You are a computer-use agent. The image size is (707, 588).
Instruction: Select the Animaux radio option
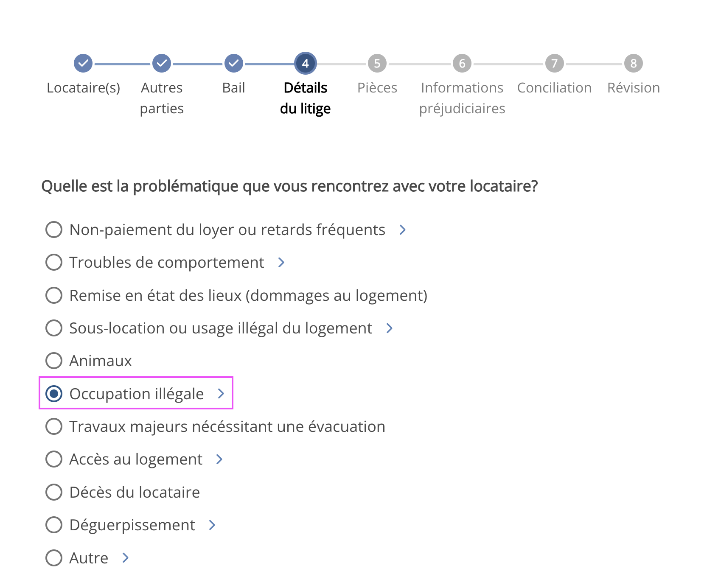tap(54, 361)
